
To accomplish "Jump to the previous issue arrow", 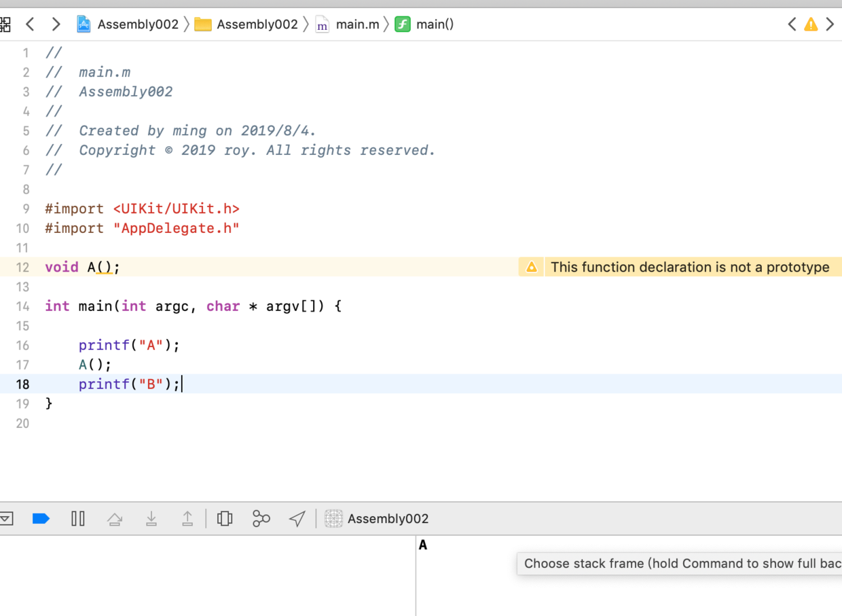I will point(792,24).
